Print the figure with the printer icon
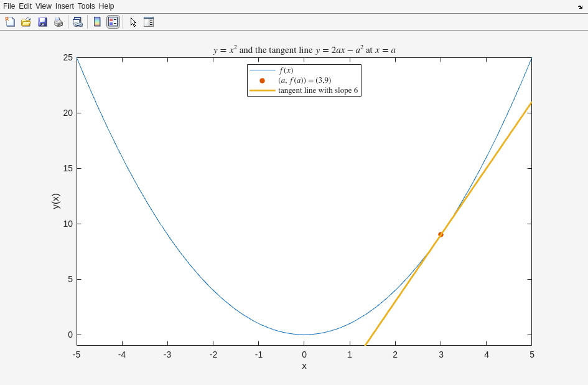The image size is (588, 385). (x=58, y=22)
